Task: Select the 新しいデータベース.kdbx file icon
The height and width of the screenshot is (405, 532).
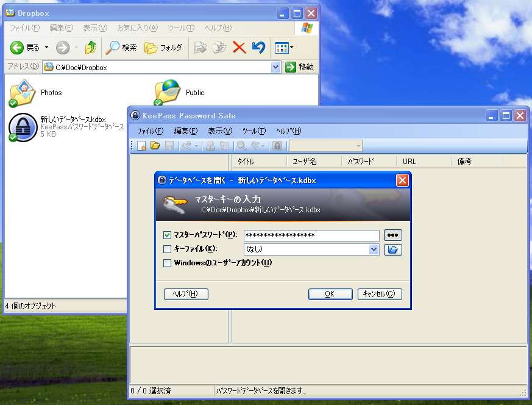Action: (23, 127)
